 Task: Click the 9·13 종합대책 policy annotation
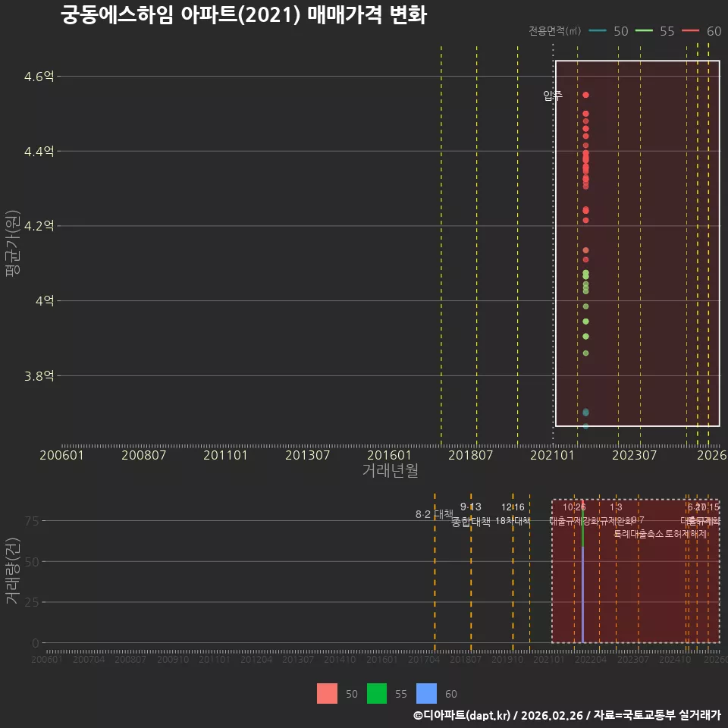point(470,514)
